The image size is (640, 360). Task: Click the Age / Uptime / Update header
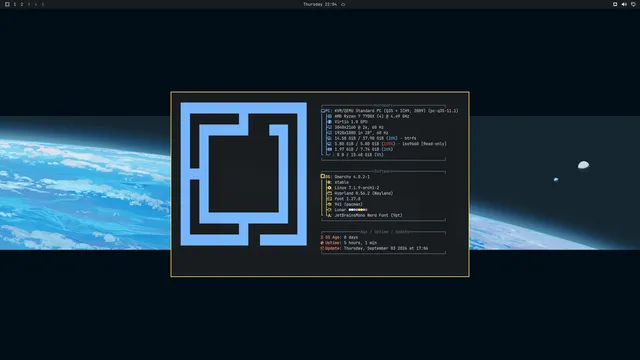385,232
